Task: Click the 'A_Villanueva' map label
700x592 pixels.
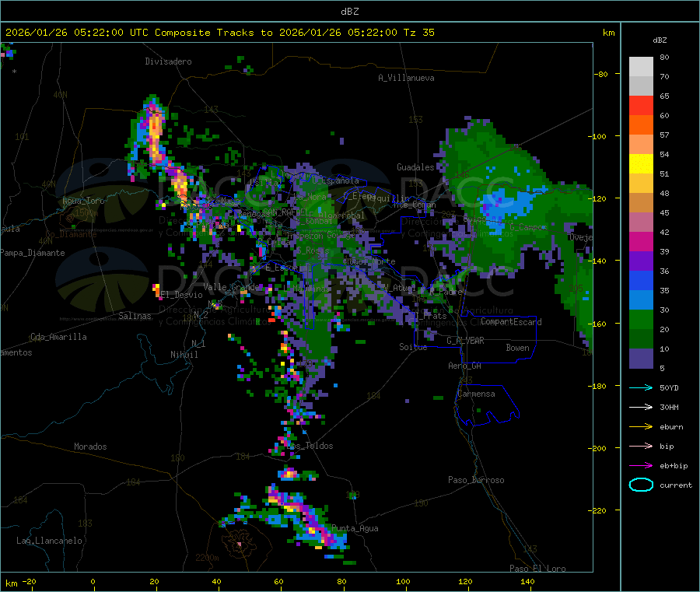Action: pos(406,78)
